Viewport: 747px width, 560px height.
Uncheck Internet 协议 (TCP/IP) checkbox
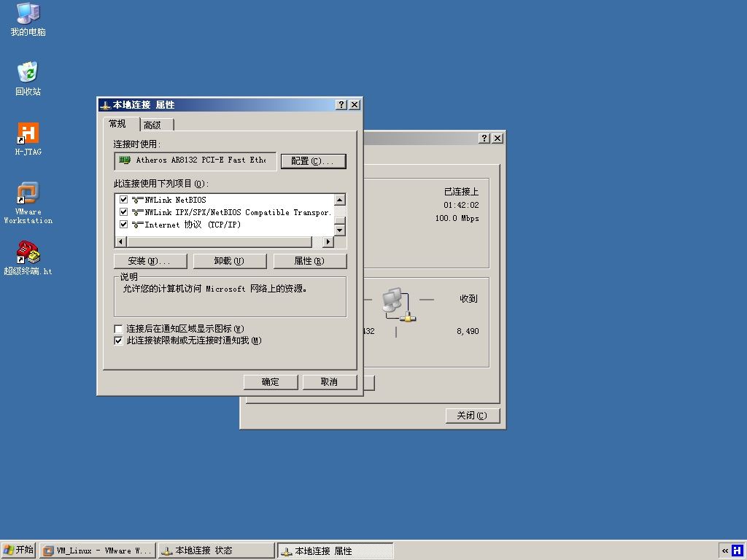click(124, 225)
